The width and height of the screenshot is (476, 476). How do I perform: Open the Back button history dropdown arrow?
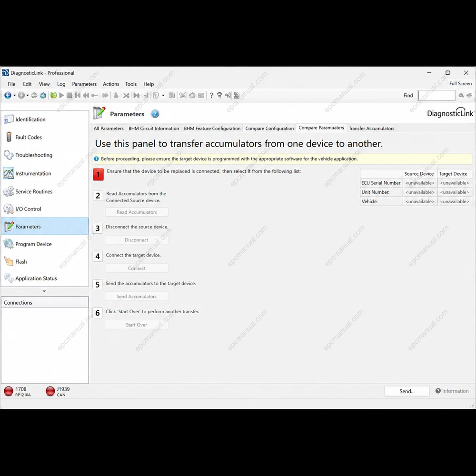14,95
